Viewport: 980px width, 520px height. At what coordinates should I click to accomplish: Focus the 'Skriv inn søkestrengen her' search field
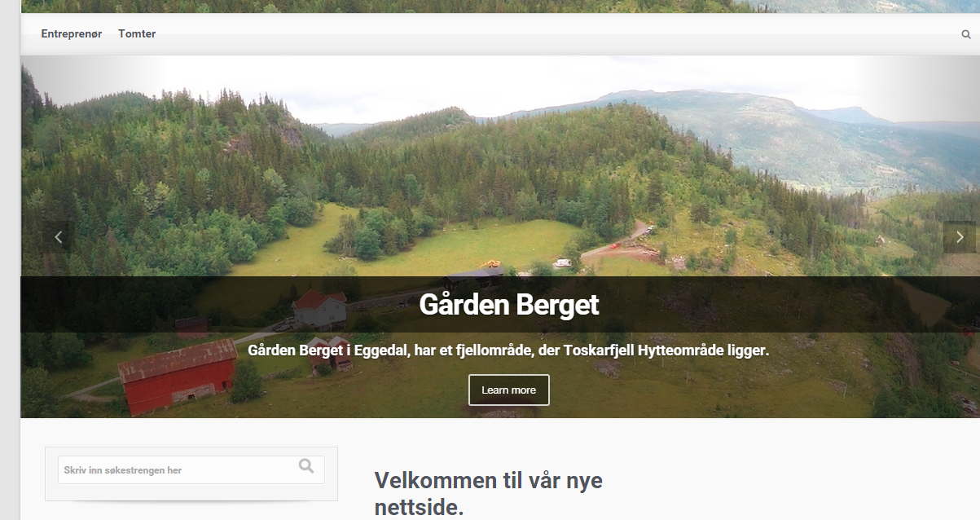[x=178, y=470]
